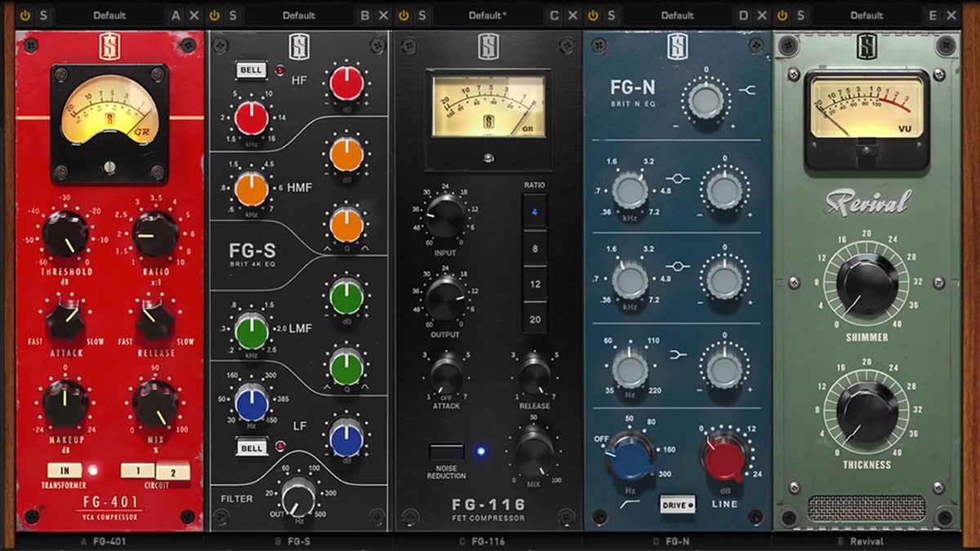Screen dimensions: 980x551
Task: Solo slot C with its S button
Action: 422,16
